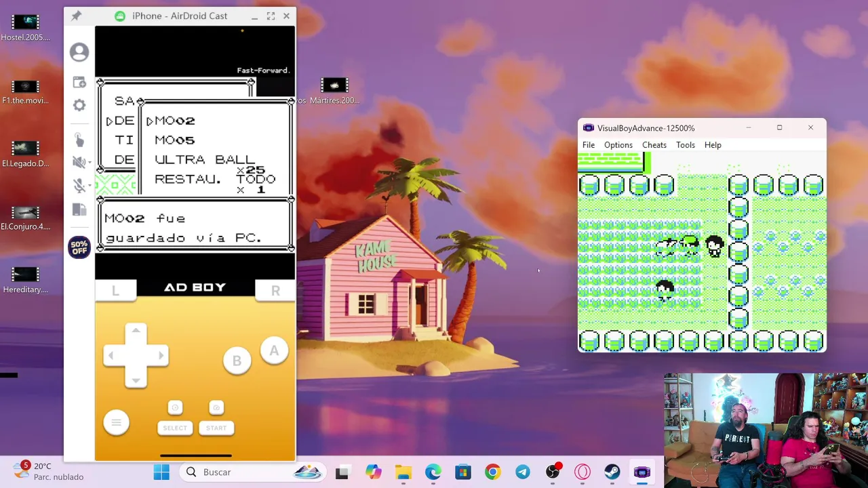868x488 pixels.
Task: Open the Help menu in VisualBoyAdvance
Action: 713,145
